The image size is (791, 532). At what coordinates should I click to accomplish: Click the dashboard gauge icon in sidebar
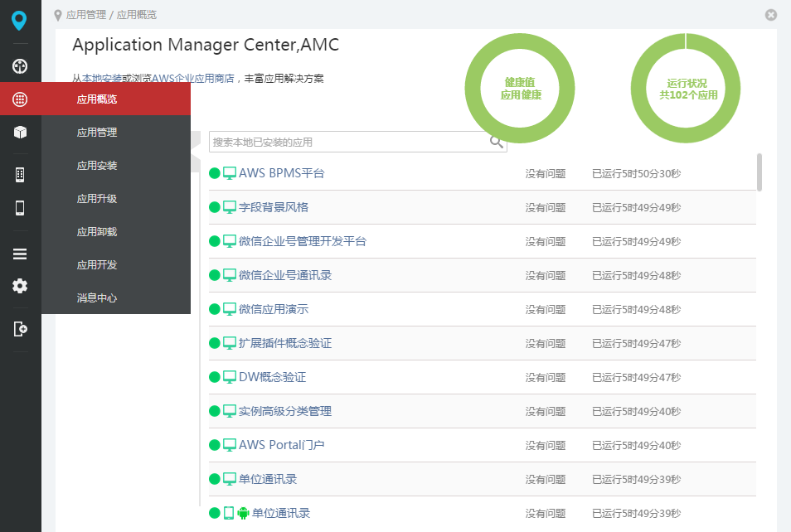click(20, 66)
